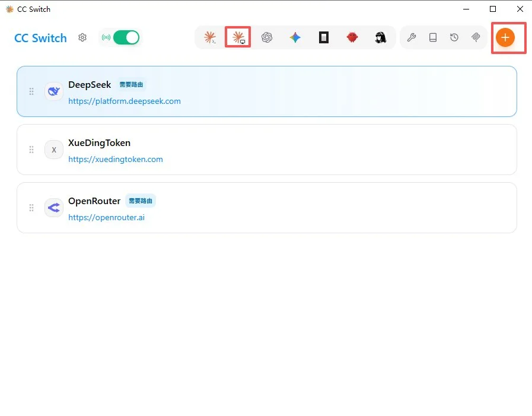This screenshot has height=416, width=532.
Task: Click the DeepSeek whale logo
Action: [54, 91]
